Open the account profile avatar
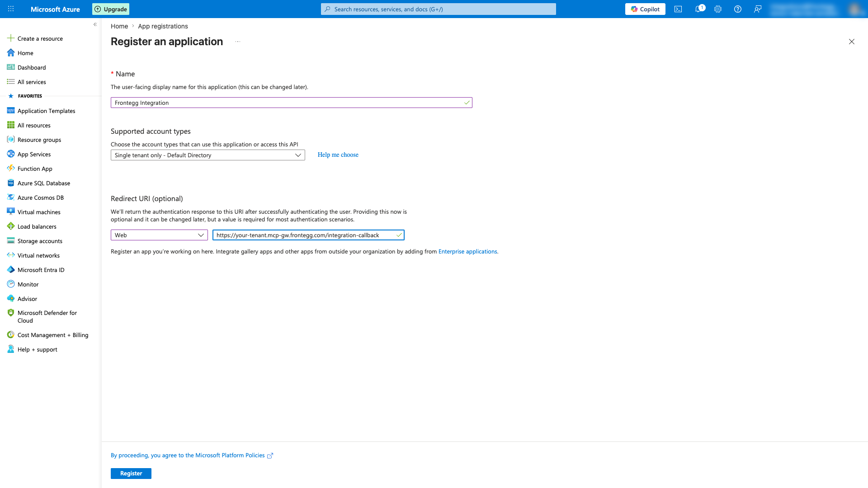The image size is (868, 488). click(x=855, y=9)
